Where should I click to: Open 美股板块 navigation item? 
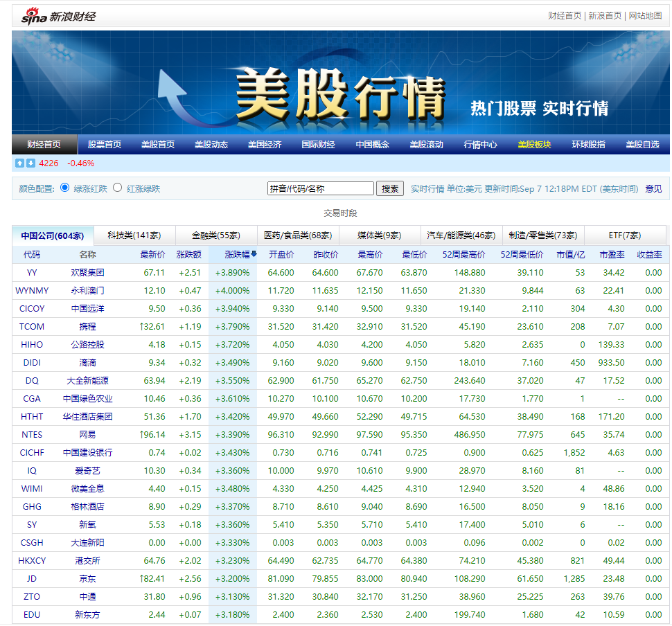point(534,145)
